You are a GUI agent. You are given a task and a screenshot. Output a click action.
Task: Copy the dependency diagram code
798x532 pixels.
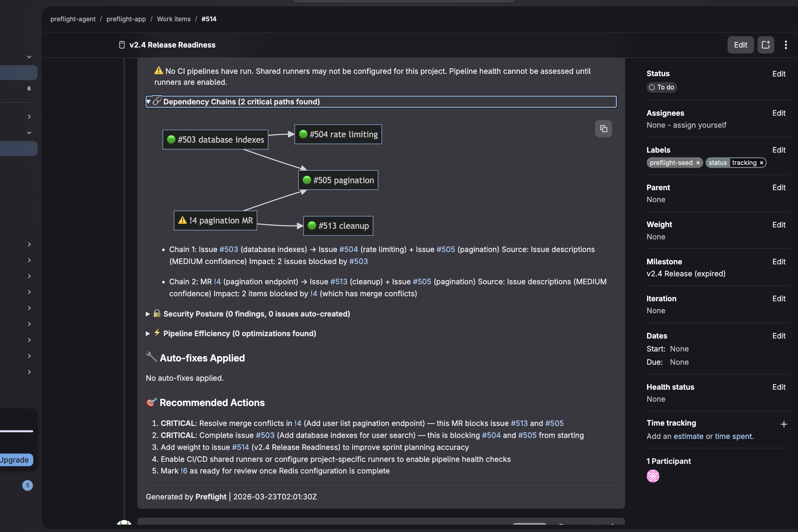click(x=603, y=129)
